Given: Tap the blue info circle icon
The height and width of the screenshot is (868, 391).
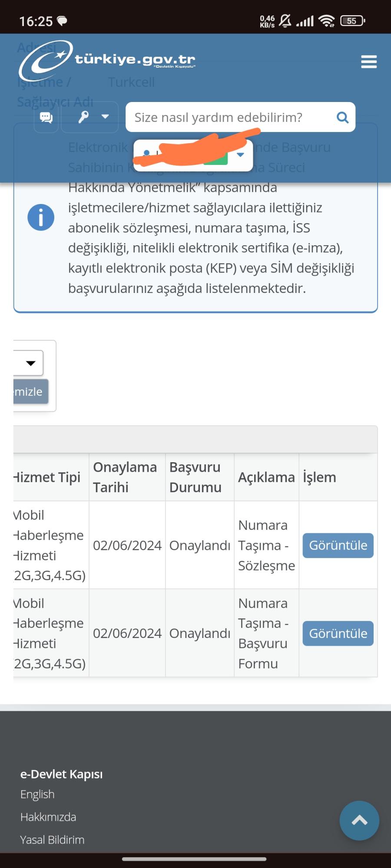Looking at the screenshot, I should 41,217.
